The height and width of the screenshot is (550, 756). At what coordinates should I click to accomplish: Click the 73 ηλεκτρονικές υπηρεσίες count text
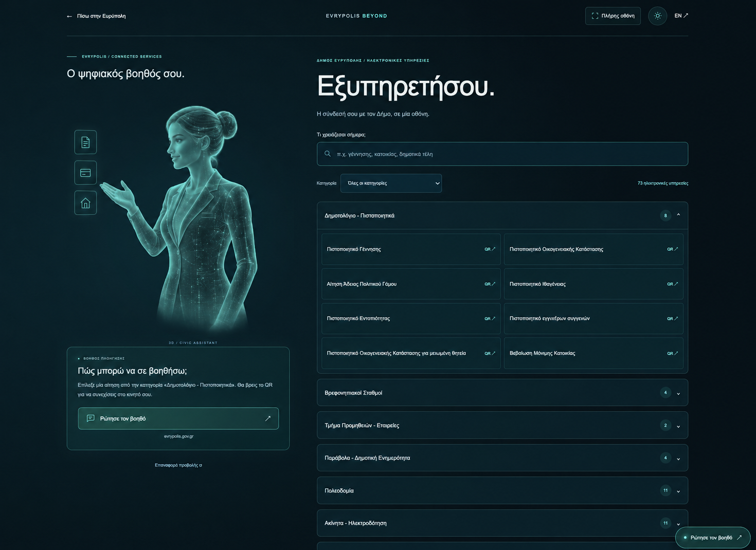(663, 183)
